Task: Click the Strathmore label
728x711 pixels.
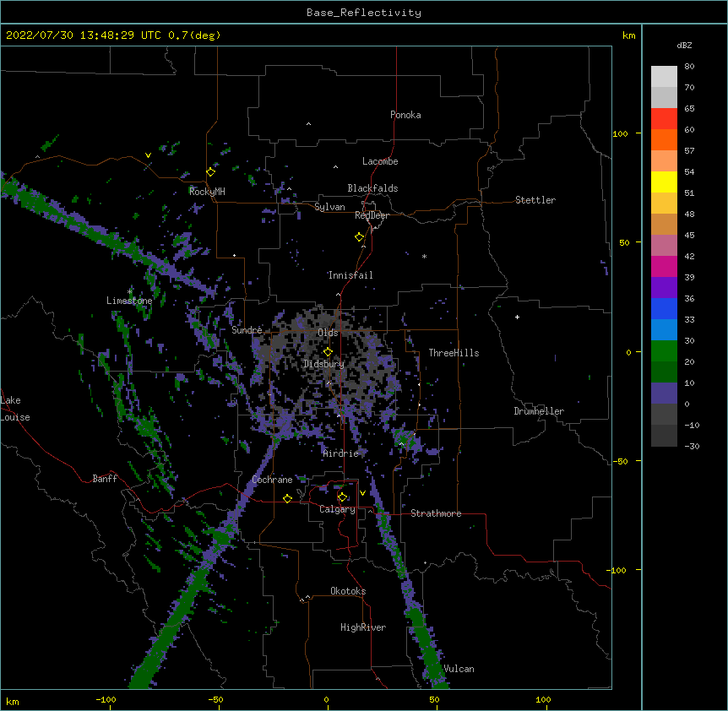Action: pyautogui.click(x=436, y=513)
